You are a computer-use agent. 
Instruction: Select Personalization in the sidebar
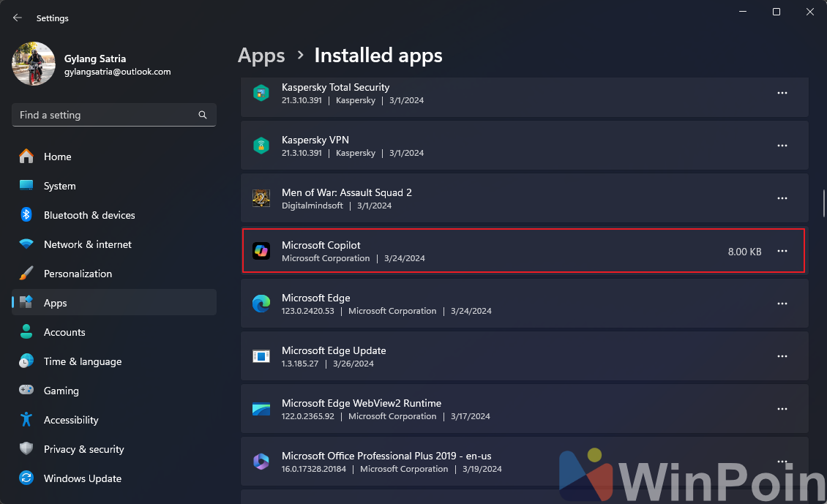coord(78,274)
